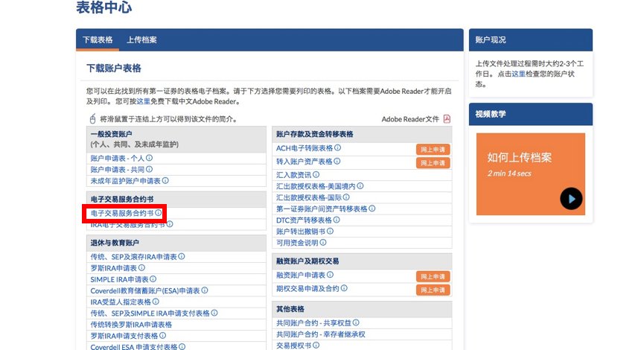Click info icon beside 账户申请表 - 共同
Image resolution: width=644 pixels, height=350 pixels.
(150, 169)
